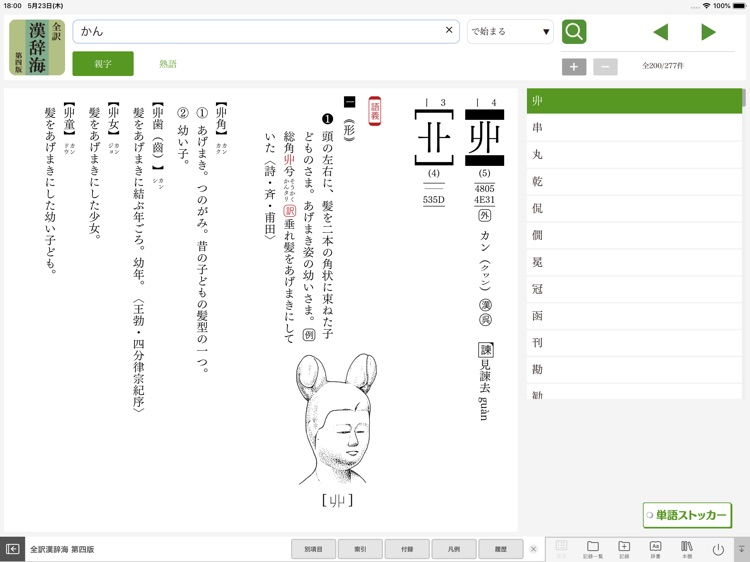The width and height of the screenshot is (750, 562).
Task: Switch to the 親字 tab
Action: tap(103, 64)
